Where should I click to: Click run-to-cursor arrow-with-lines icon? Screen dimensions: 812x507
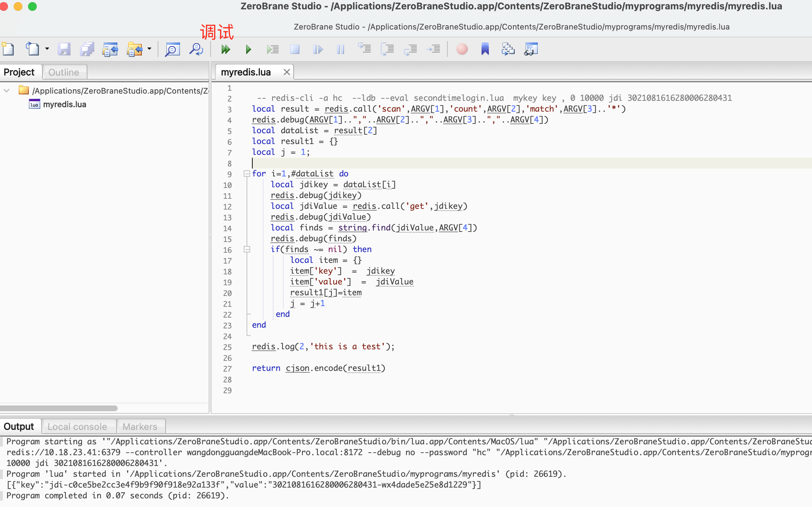tap(433, 49)
